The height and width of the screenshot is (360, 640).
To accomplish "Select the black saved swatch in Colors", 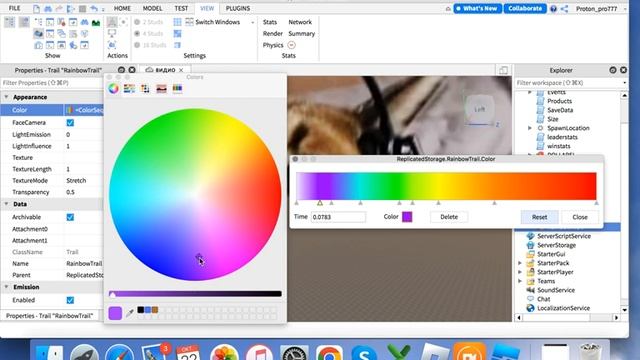I will (141, 310).
